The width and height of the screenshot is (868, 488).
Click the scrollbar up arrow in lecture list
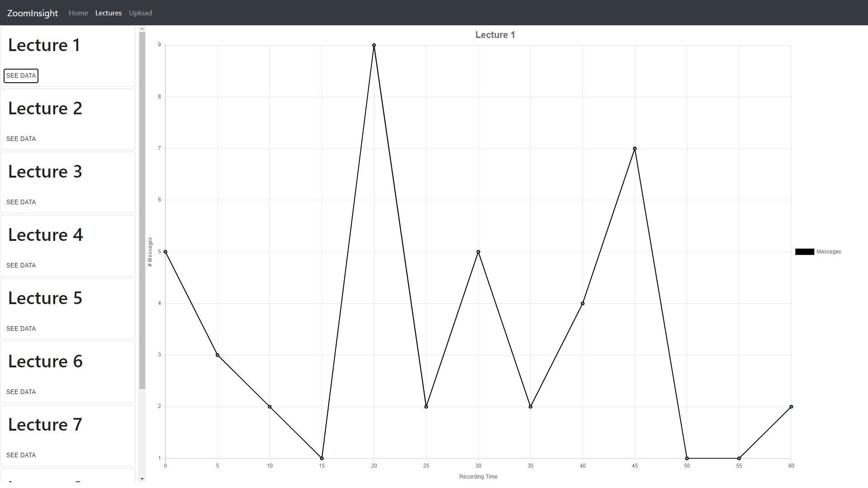click(x=142, y=29)
